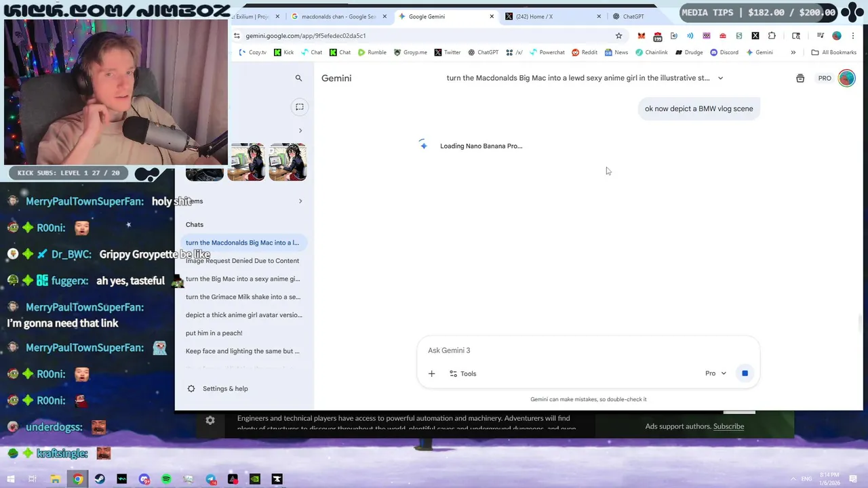Open Steam from the taskbar
868x488 pixels.
pyautogui.click(x=100, y=479)
